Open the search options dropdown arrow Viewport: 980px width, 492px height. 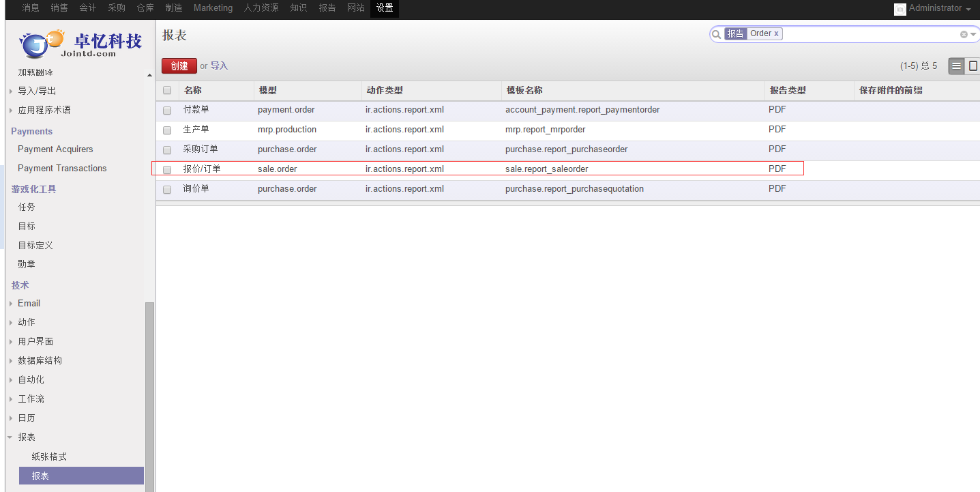[973, 34]
